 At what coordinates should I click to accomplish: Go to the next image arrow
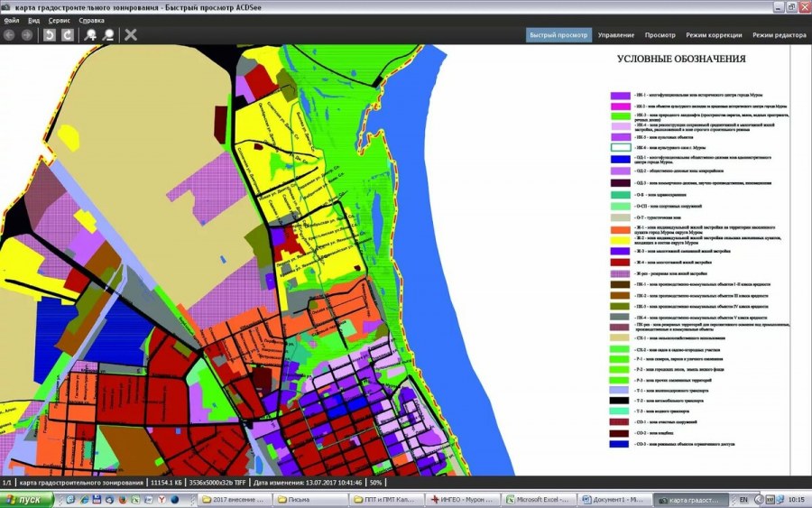(x=27, y=35)
